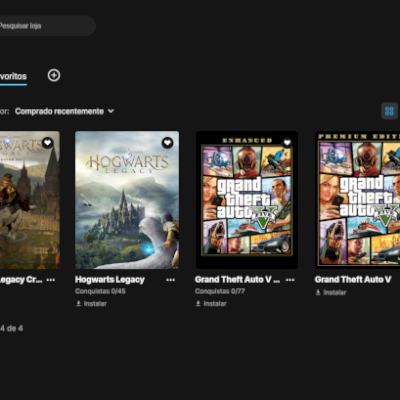Click Grand Theft Auto V title under Premium cover
Screen dimensions: 400x400
(x=353, y=279)
